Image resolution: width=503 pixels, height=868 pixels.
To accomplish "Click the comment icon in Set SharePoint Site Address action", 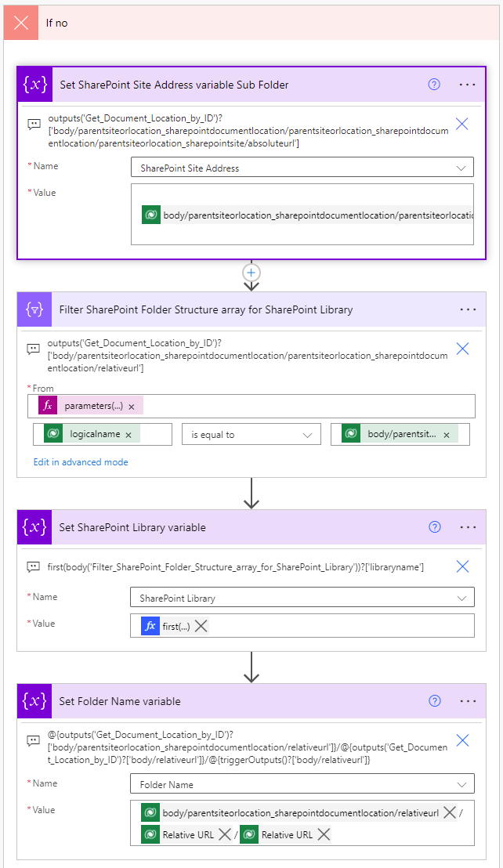I will 34,125.
